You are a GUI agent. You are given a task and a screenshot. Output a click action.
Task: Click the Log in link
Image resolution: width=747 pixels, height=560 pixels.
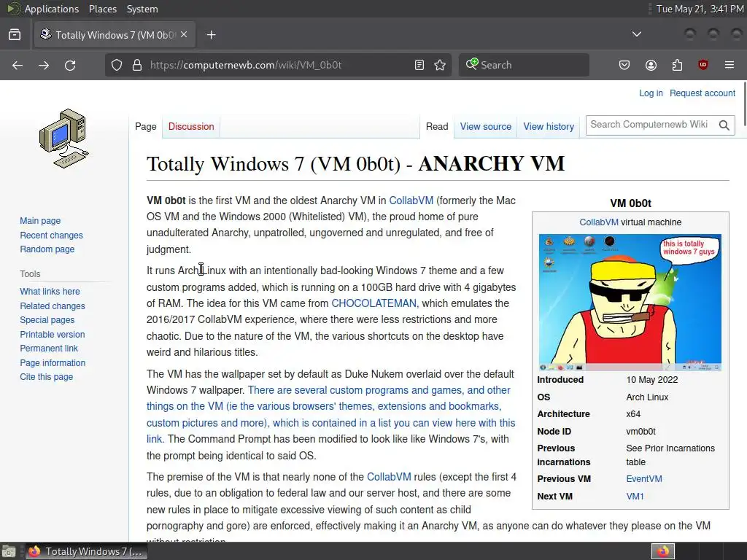pos(651,93)
